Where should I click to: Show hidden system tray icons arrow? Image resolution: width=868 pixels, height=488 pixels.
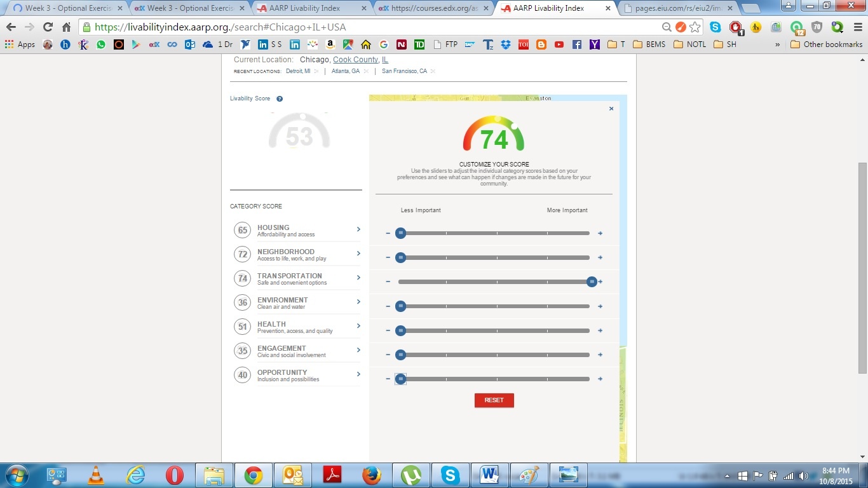click(727, 476)
